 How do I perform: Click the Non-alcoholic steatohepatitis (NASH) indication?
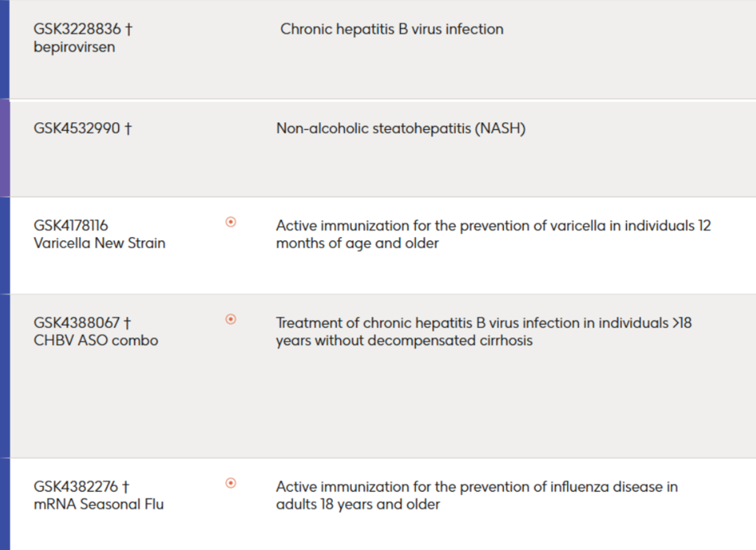401,128
